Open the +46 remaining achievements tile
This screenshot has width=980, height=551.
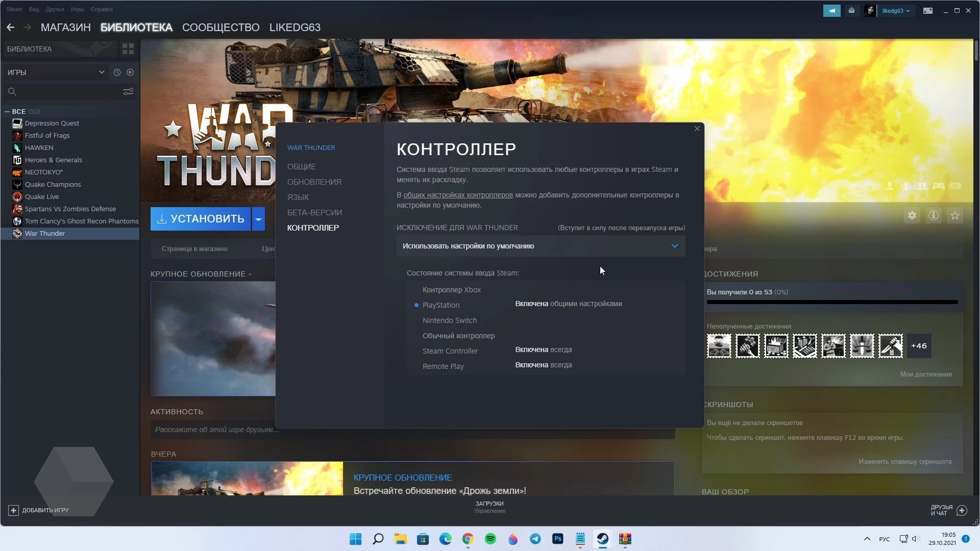tap(919, 346)
